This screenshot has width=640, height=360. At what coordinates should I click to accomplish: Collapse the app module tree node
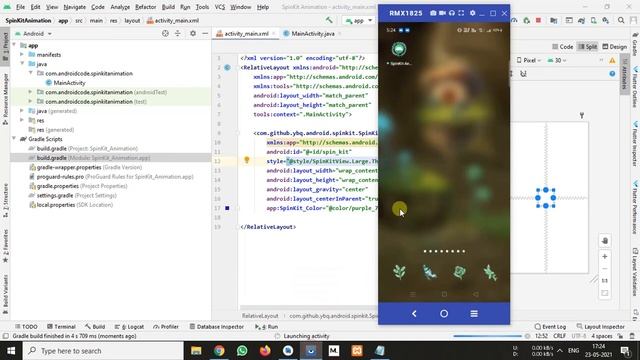(x=14, y=45)
